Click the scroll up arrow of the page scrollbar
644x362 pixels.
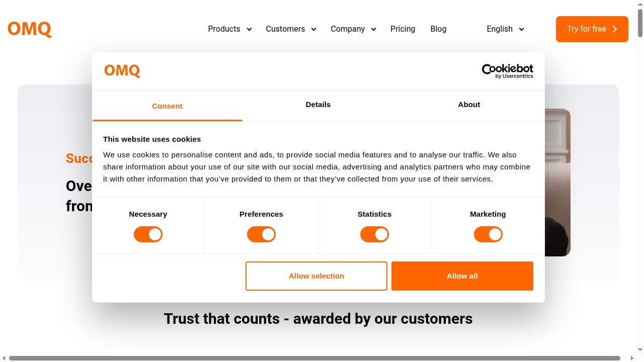pos(640,5)
